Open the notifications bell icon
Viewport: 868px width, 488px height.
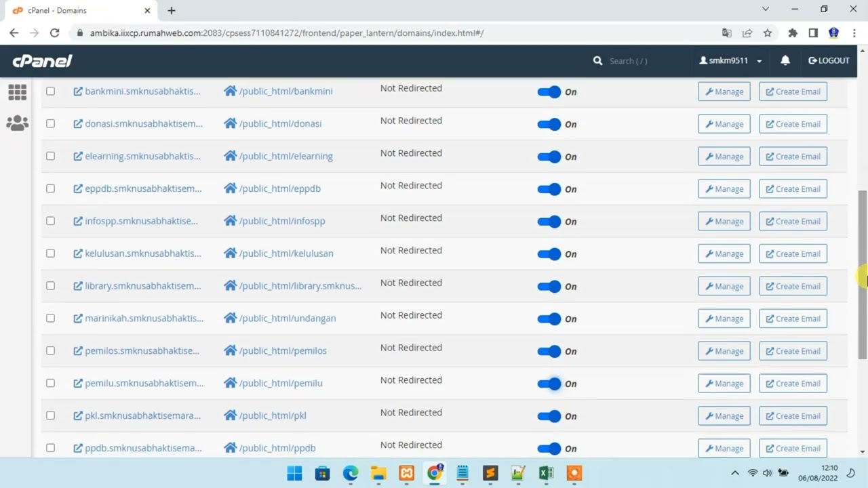tap(785, 60)
